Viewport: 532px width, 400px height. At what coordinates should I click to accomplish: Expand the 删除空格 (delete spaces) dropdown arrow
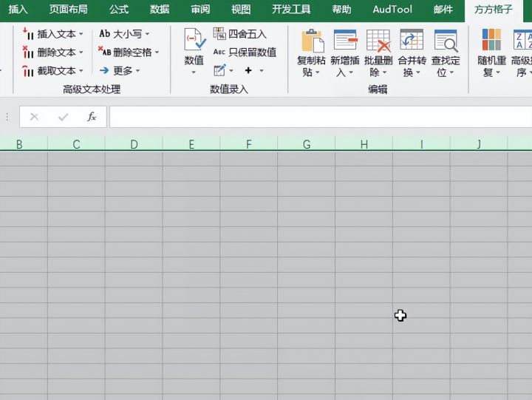click(x=157, y=52)
